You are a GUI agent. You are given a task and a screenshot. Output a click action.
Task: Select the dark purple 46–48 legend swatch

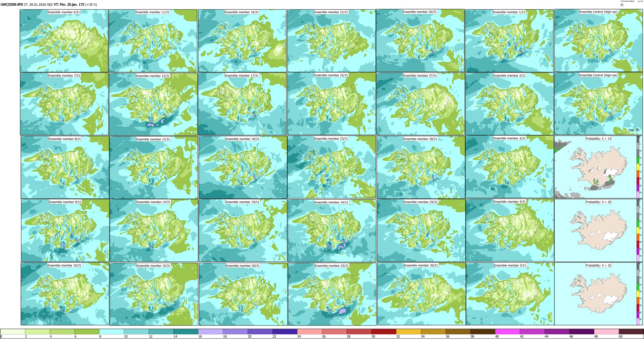click(x=582, y=332)
